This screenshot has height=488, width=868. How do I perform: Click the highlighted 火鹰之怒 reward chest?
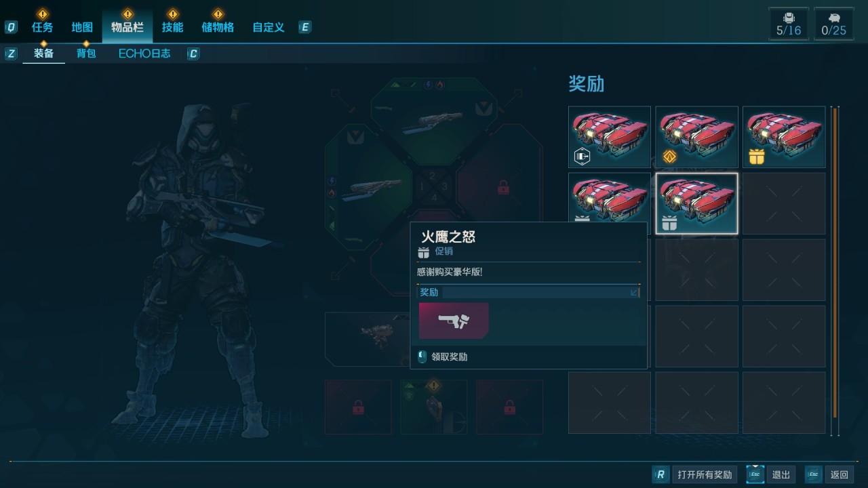click(x=696, y=203)
